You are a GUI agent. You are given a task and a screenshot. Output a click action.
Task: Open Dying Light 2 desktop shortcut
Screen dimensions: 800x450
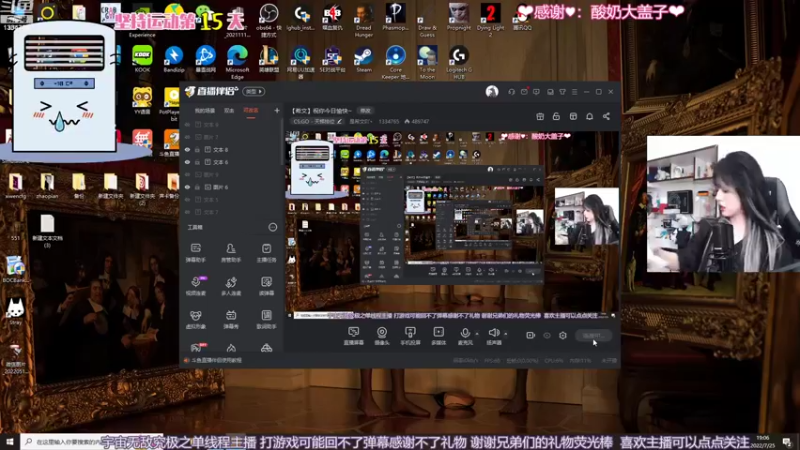(490, 19)
